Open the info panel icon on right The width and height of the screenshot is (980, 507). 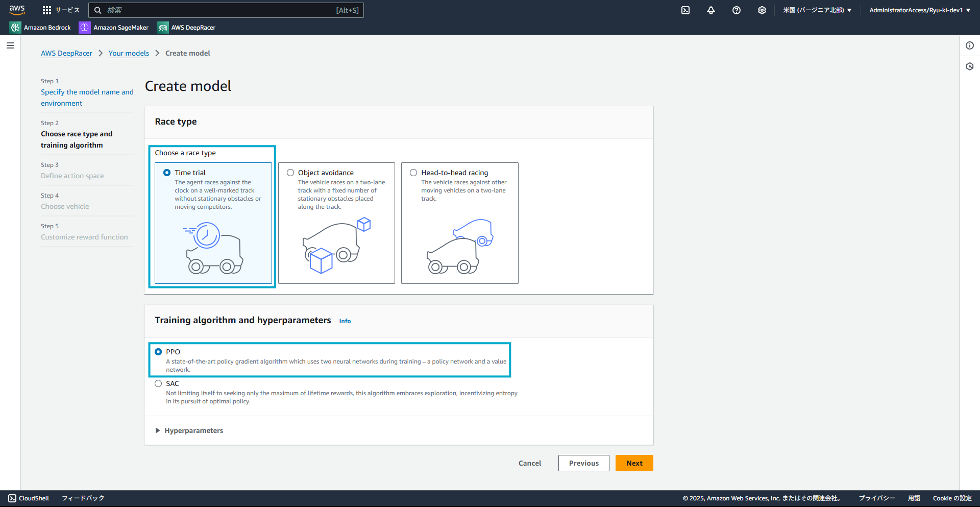970,45
